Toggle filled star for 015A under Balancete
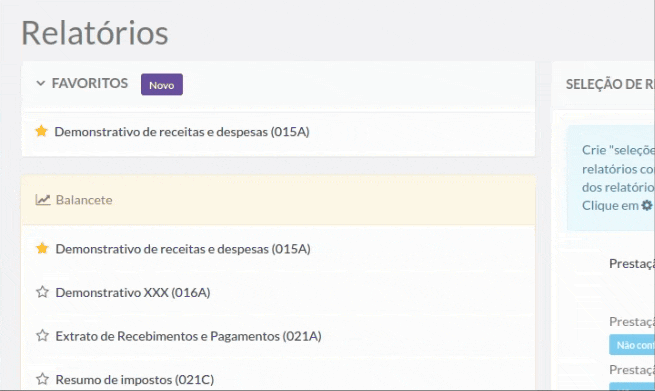This screenshot has width=655, height=391. pos(42,248)
